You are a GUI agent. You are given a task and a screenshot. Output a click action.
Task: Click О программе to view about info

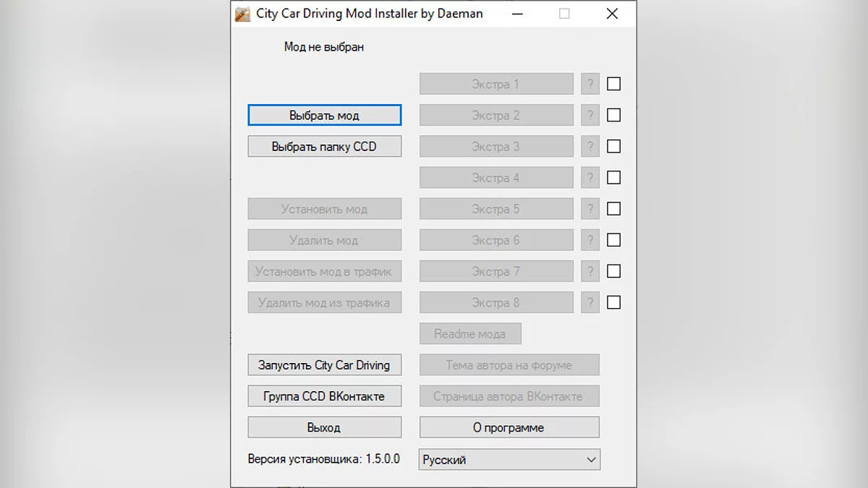pyautogui.click(x=509, y=427)
